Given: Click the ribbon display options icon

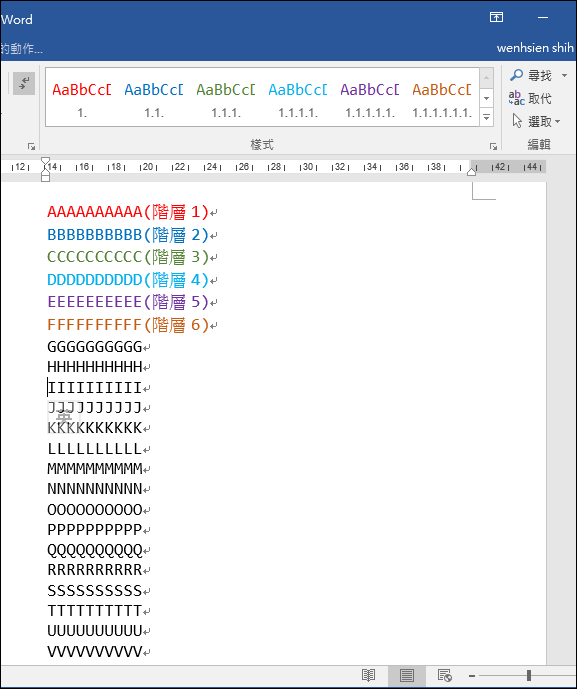Looking at the screenshot, I should tap(497, 17).
